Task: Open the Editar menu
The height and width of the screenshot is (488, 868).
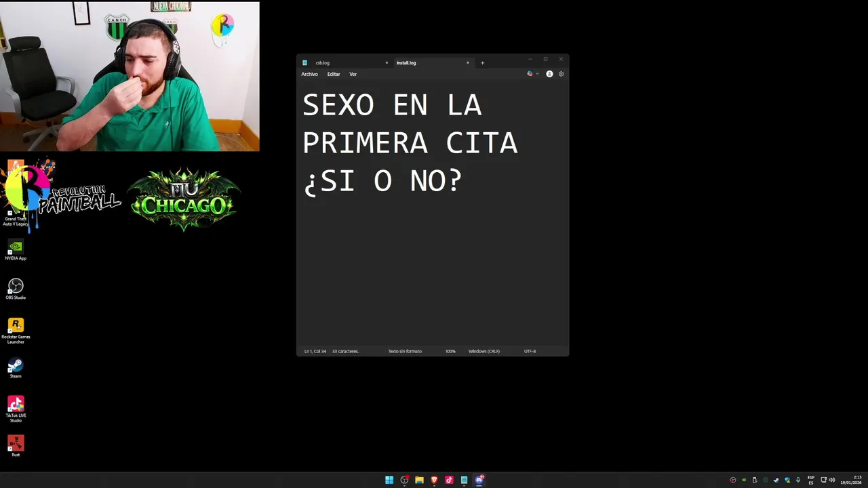Action: tap(334, 74)
